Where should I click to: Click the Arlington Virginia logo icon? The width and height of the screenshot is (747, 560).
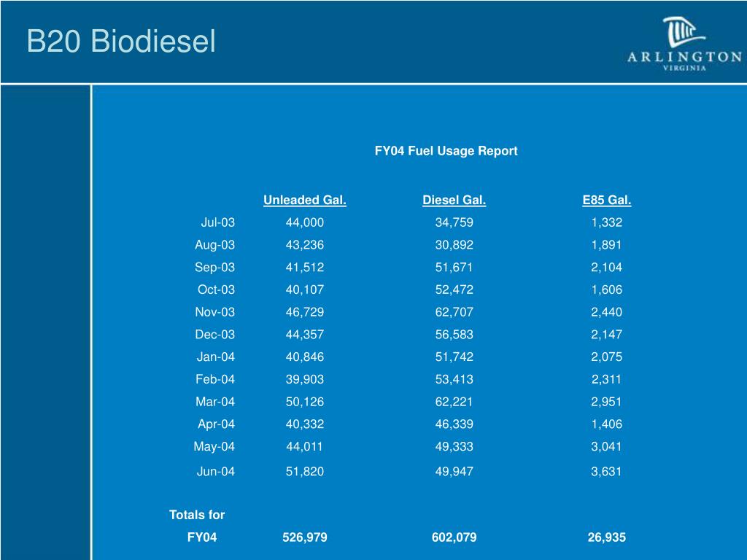click(x=684, y=43)
